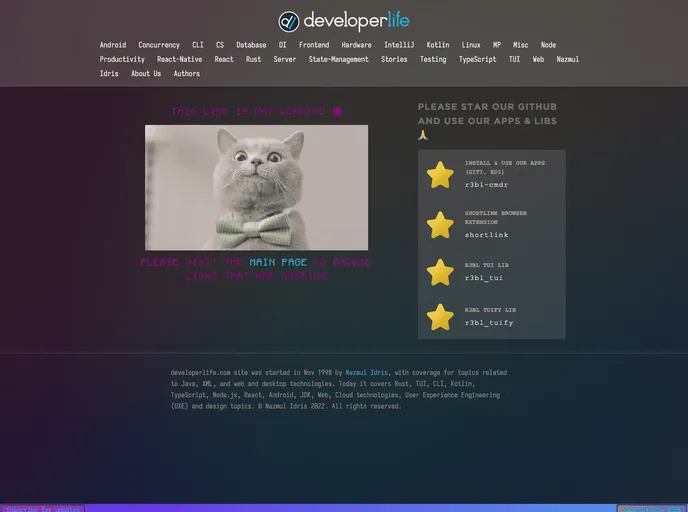Open the Productivity category
This screenshot has width=688, height=512.
tap(122, 59)
